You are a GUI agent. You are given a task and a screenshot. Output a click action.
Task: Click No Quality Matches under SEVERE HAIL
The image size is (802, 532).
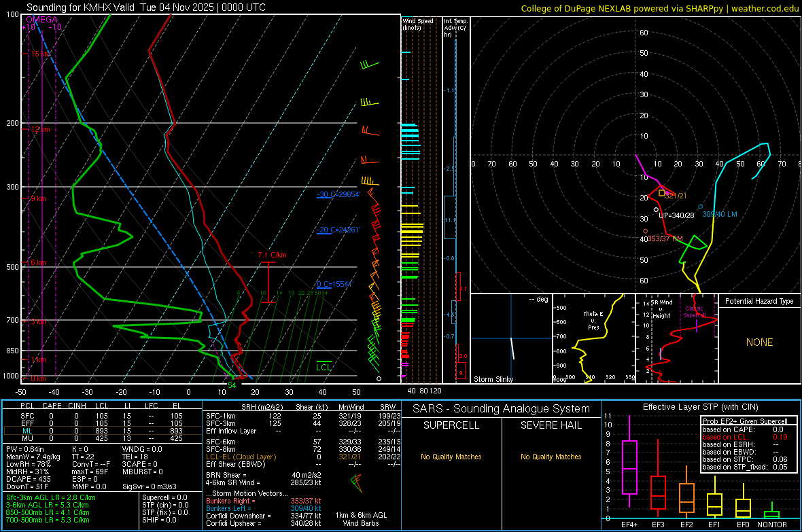tap(551, 457)
